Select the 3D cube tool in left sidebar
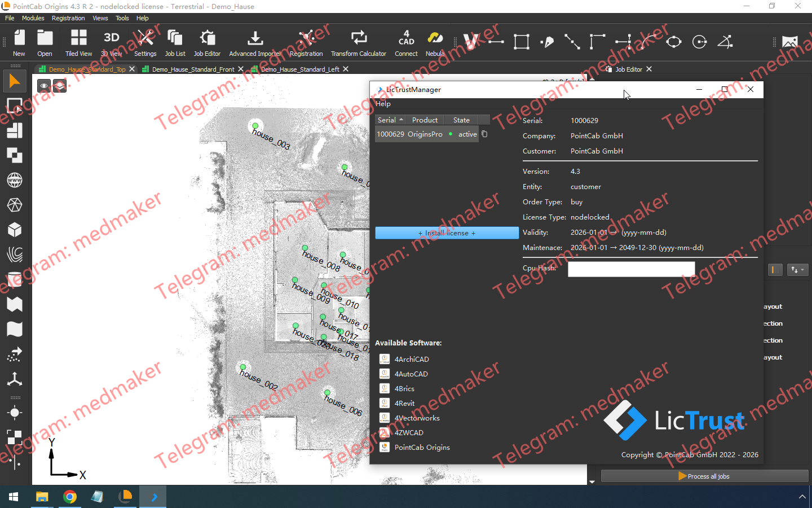The height and width of the screenshot is (508, 812). [x=15, y=230]
